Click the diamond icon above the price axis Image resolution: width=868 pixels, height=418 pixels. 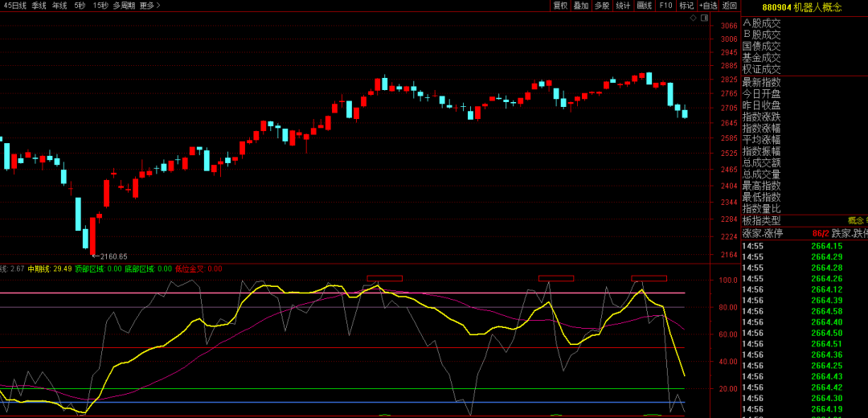(x=695, y=17)
